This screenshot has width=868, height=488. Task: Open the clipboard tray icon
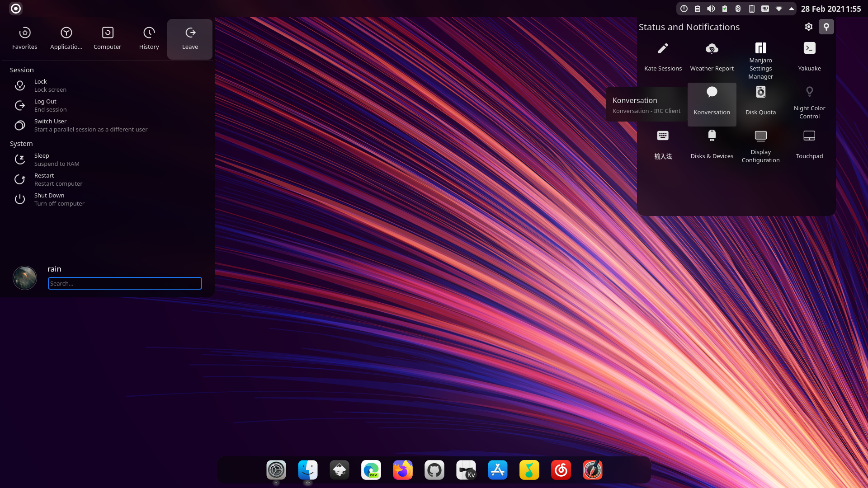698,9
